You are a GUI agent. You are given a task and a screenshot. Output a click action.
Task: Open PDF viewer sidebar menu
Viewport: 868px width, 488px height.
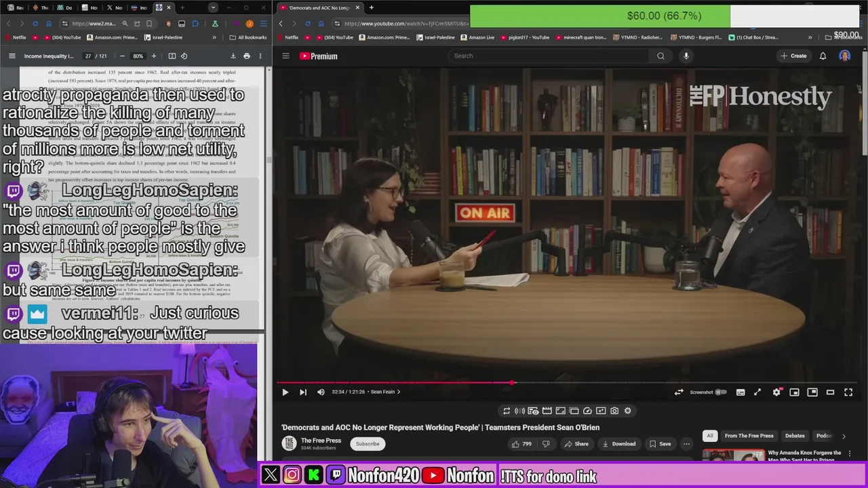[12, 56]
